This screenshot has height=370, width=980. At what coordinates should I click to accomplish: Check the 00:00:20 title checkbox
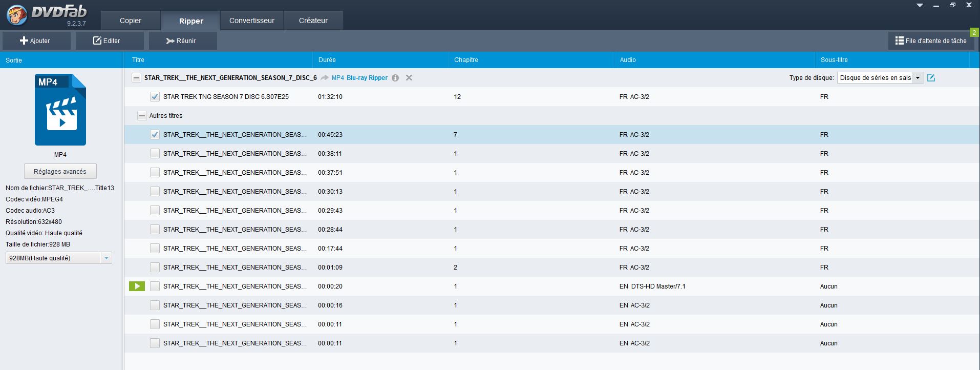(x=155, y=286)
